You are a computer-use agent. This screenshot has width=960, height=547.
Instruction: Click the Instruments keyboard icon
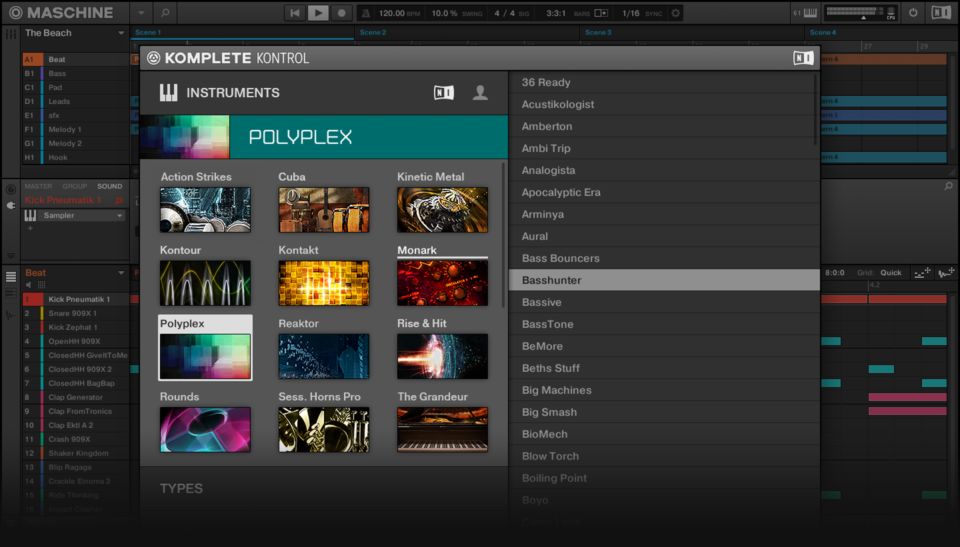click(168, 93)
